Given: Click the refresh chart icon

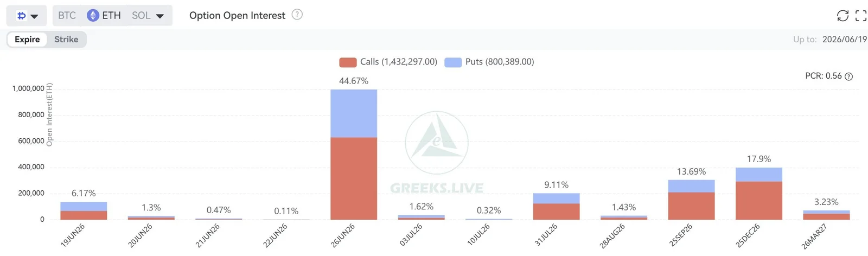Looking at the screenshot, I should 843,16.
